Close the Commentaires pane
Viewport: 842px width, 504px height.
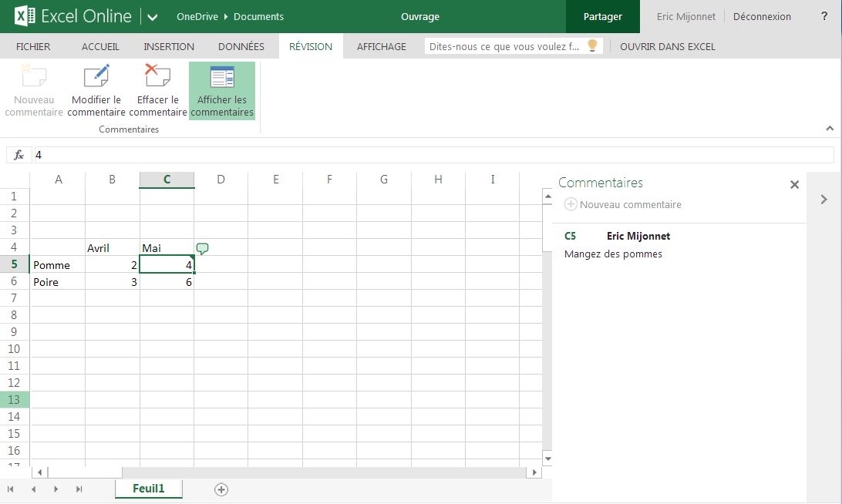click(x=794, y=185)
